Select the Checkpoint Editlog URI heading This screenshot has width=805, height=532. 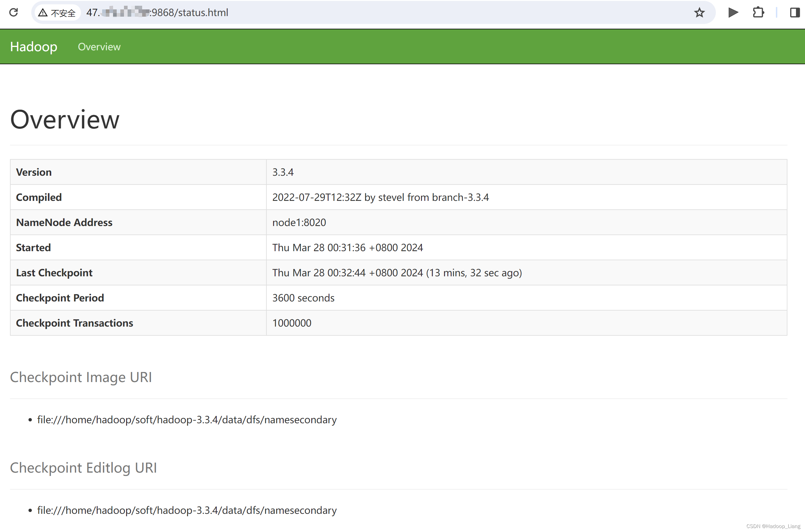pos(83,467)
